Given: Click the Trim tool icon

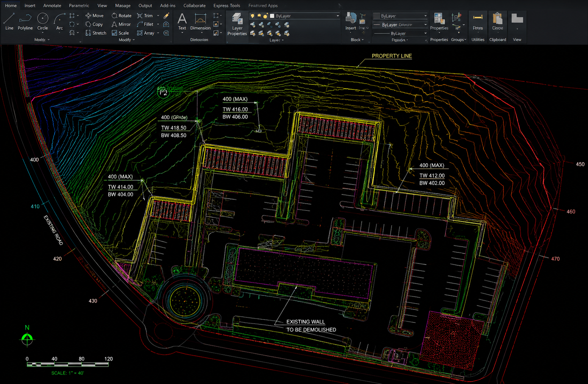Looking at the screenshot, I should pyautogui.click(x=140, y=16).
